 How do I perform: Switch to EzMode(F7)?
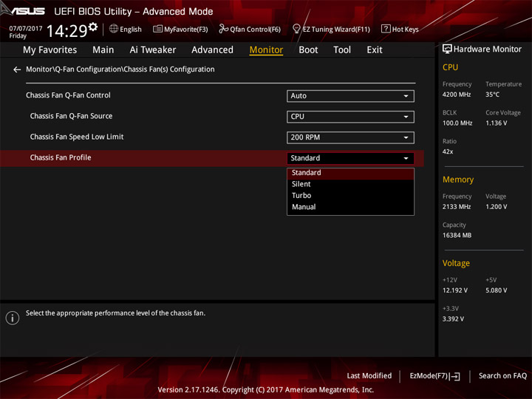pos(434,376)
